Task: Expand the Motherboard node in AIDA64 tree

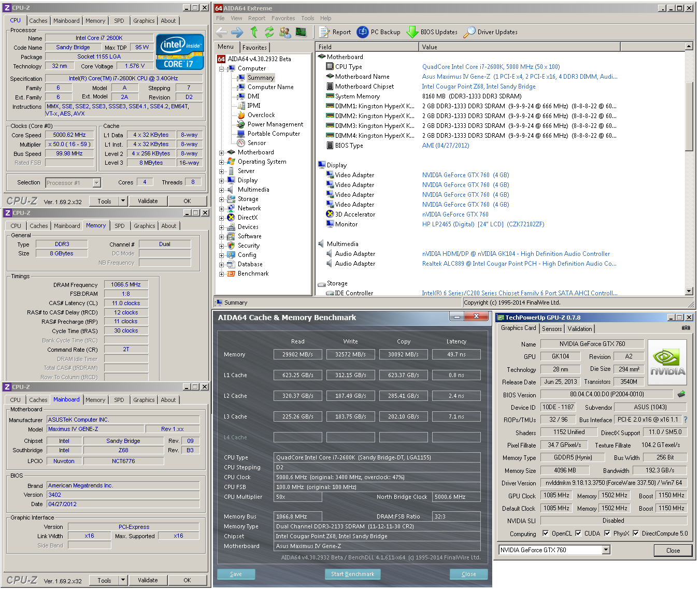Action: (222, 153)
